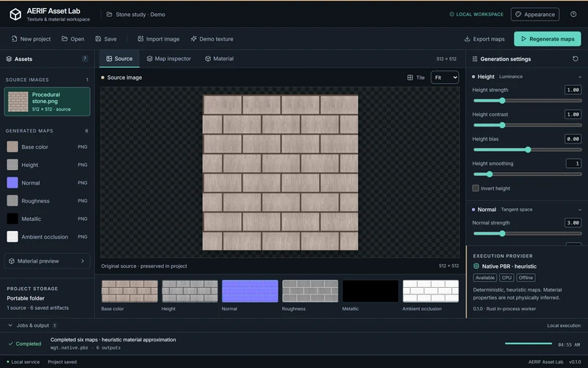The height and width of the screenshot is (368, 588).
Task: Click the Generation settings sliders icon
Action: coord(475,59)
